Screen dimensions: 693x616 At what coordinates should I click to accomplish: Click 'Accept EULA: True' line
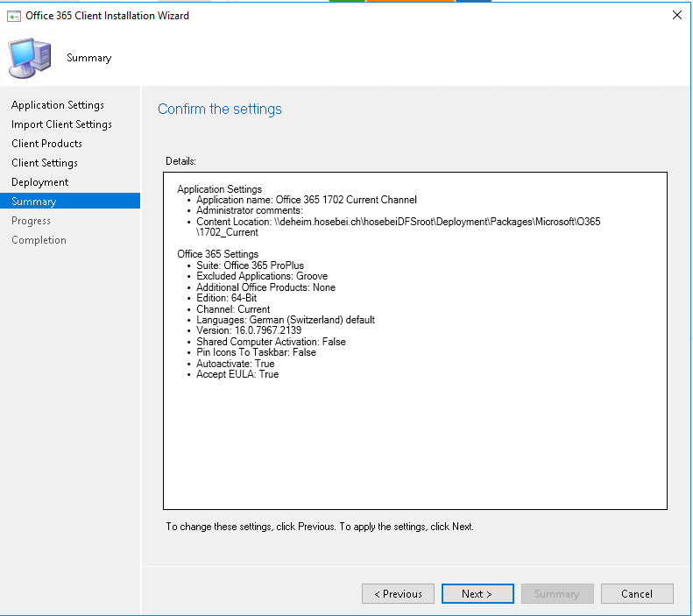tap(237, 374)
